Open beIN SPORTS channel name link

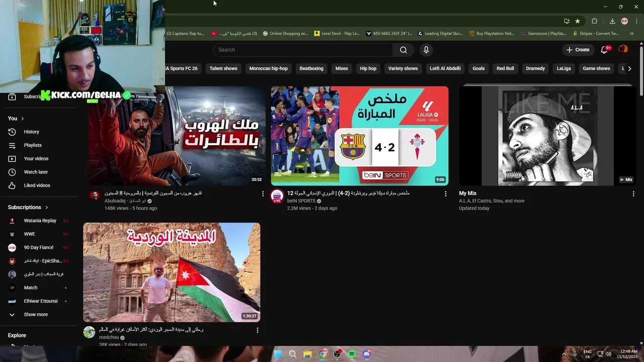[301, 201]
